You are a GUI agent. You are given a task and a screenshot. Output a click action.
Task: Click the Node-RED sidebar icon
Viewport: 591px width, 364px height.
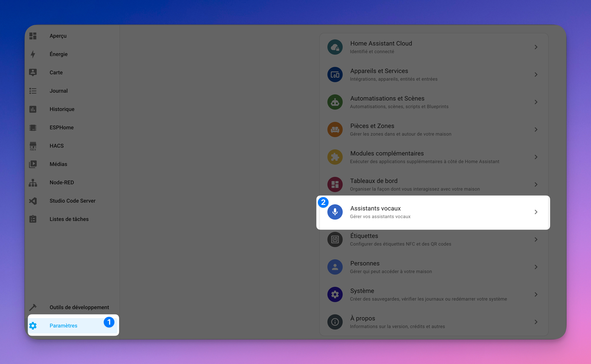click(33, 182)
